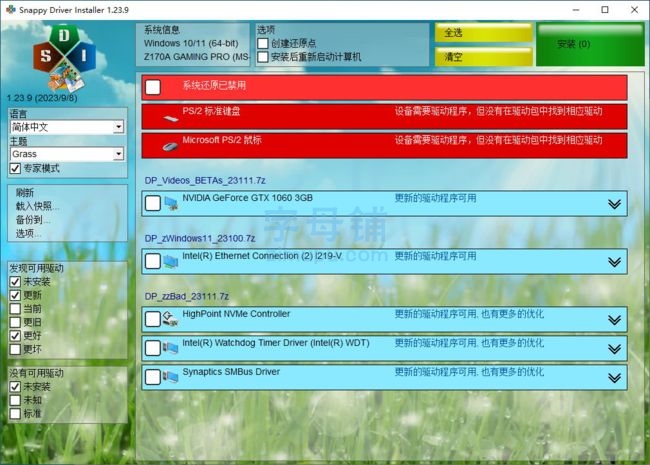Enable the 当前 filter checkbox

(x=15, y=309)
